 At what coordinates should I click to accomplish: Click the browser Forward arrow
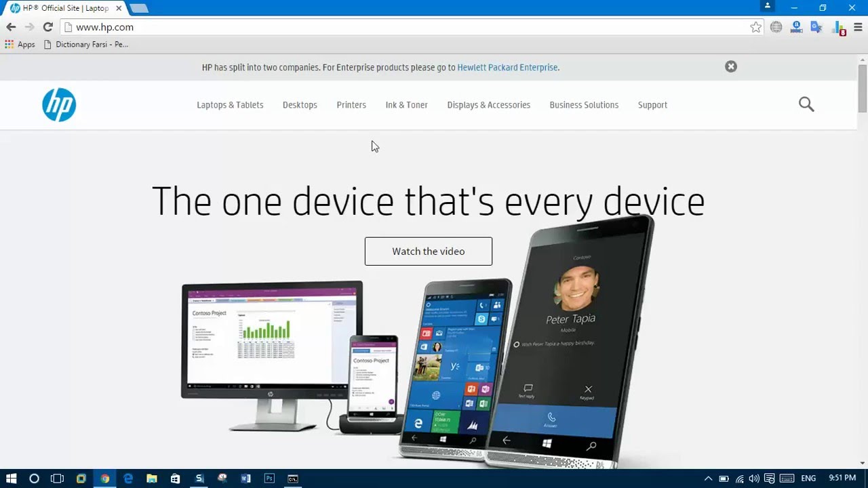(29, 27)
